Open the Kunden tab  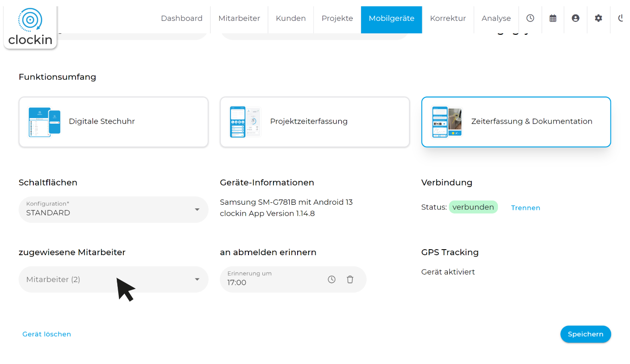(x=291, y=19)
